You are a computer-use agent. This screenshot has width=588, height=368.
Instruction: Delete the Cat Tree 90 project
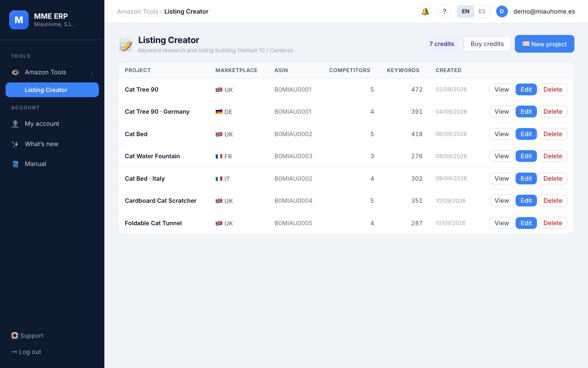553,89
